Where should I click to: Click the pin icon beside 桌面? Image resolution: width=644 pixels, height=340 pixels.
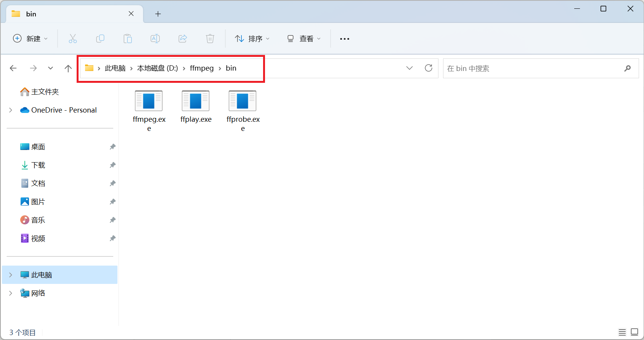click(x=112, y=147)
